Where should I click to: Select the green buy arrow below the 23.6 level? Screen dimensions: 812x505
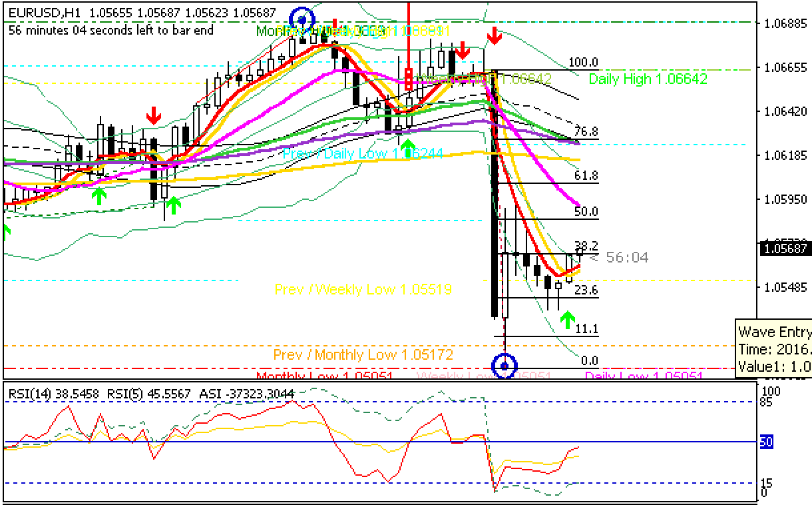(x=567, y=320)
